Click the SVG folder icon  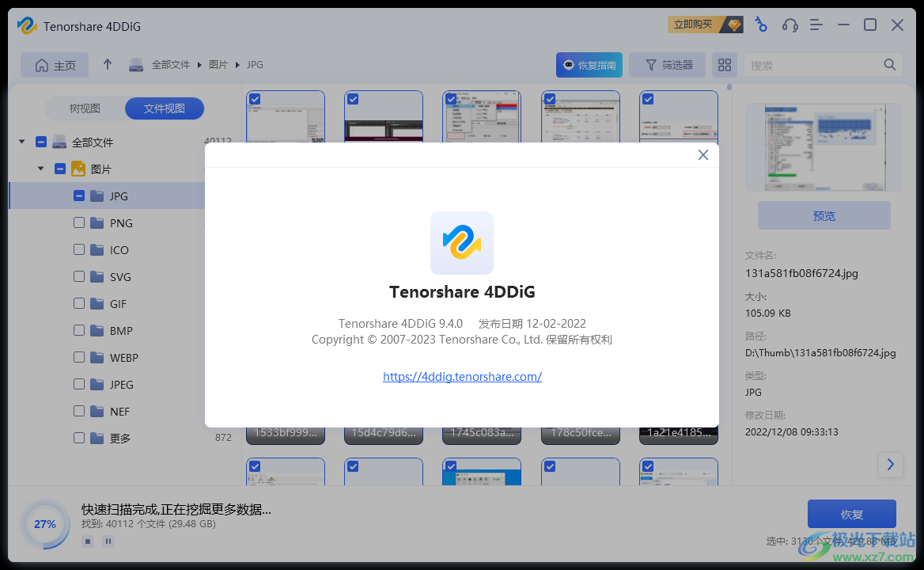click(x=97, y=276)
